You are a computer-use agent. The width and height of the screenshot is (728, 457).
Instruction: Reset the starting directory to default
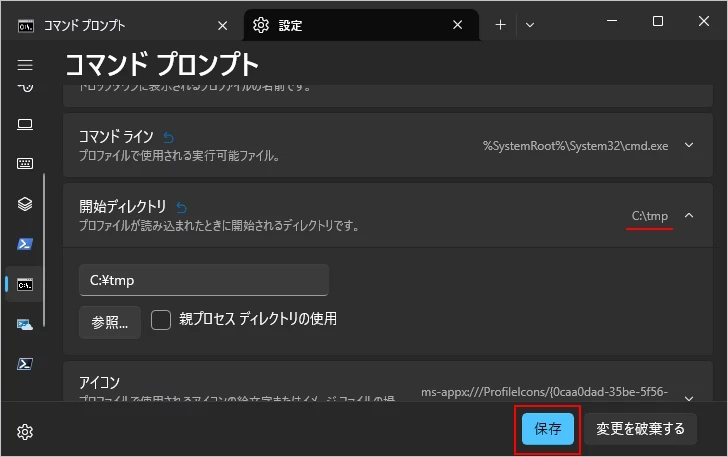(181, 207)
